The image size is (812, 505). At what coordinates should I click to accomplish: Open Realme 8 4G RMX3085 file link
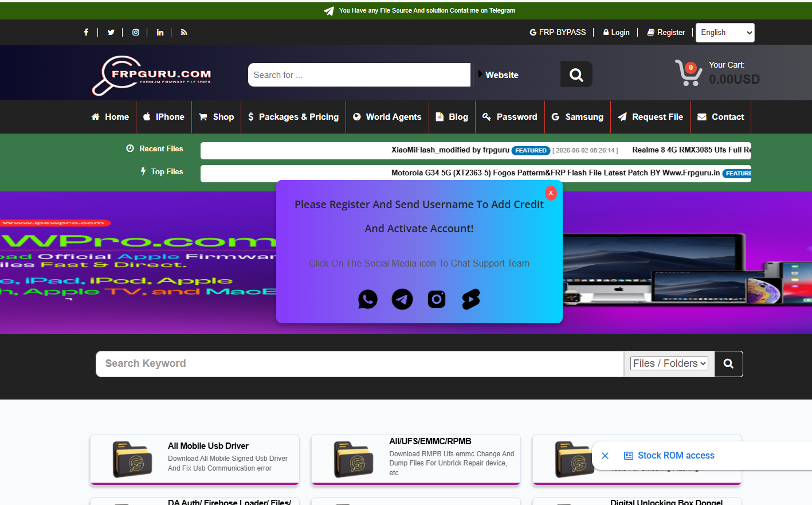pos(692,150)
